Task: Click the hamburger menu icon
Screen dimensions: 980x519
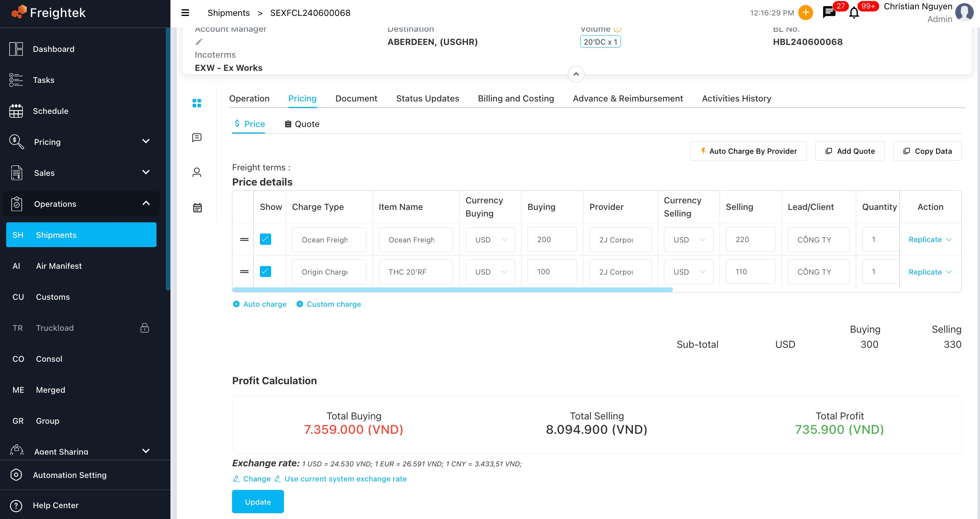Action: [x=185, y=13]
